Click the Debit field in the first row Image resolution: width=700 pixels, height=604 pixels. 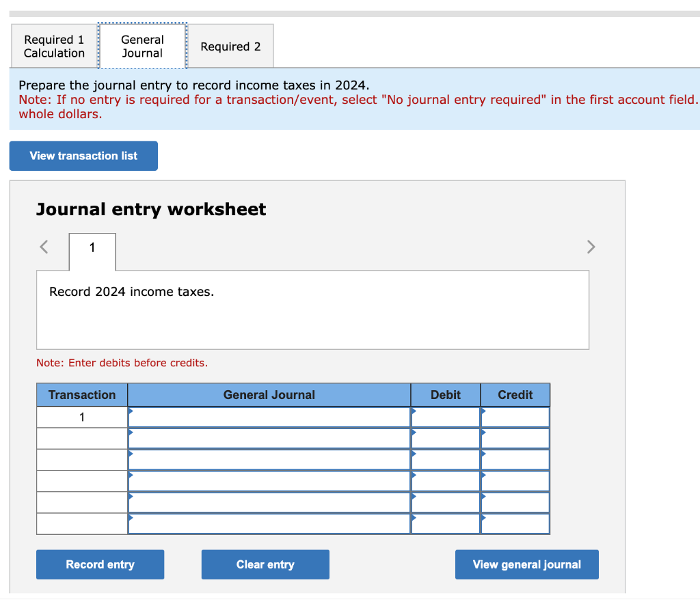tap(446, 417)
